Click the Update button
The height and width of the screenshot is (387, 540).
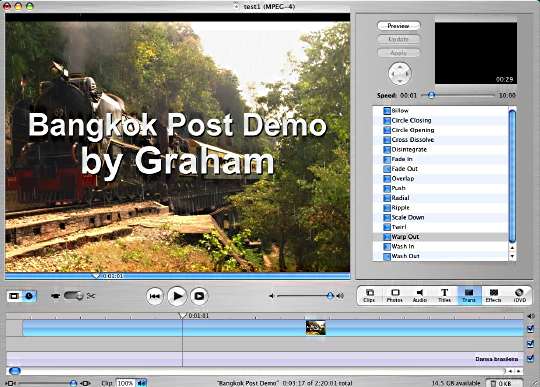coord(398,39)
